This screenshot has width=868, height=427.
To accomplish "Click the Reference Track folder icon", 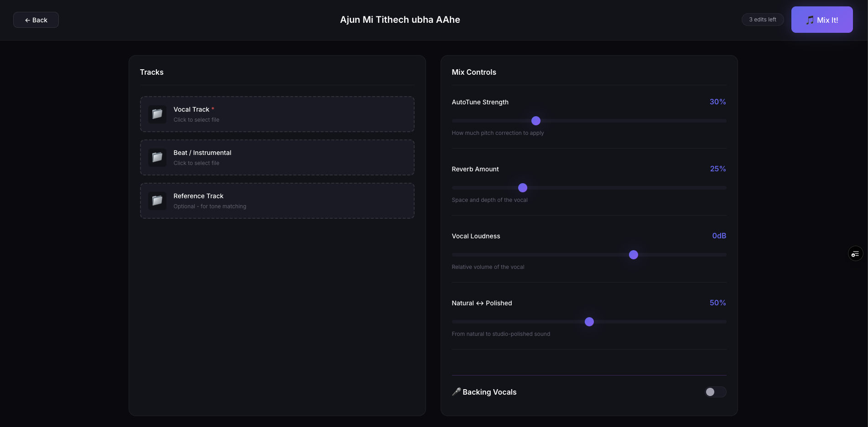I will point(157,201).
